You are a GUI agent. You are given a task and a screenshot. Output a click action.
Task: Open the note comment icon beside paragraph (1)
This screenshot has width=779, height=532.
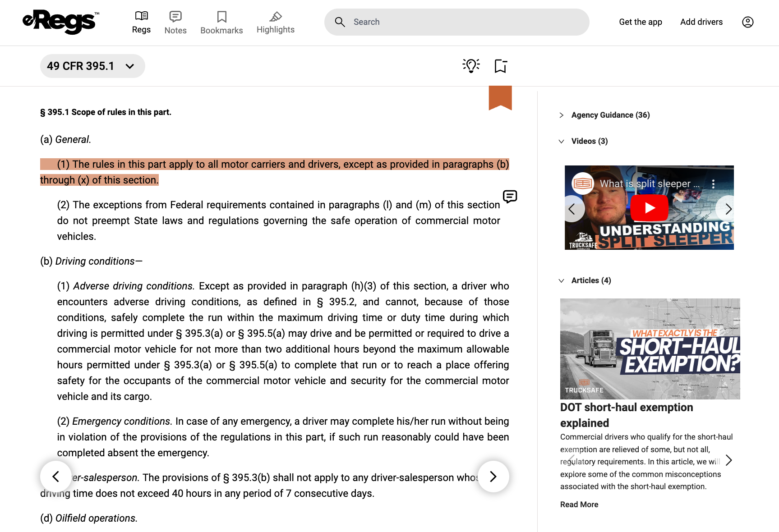[510, 197]
